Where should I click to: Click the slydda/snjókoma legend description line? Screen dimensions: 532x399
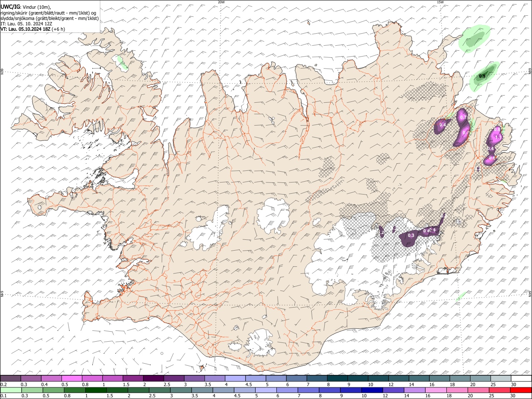(49, 18)
